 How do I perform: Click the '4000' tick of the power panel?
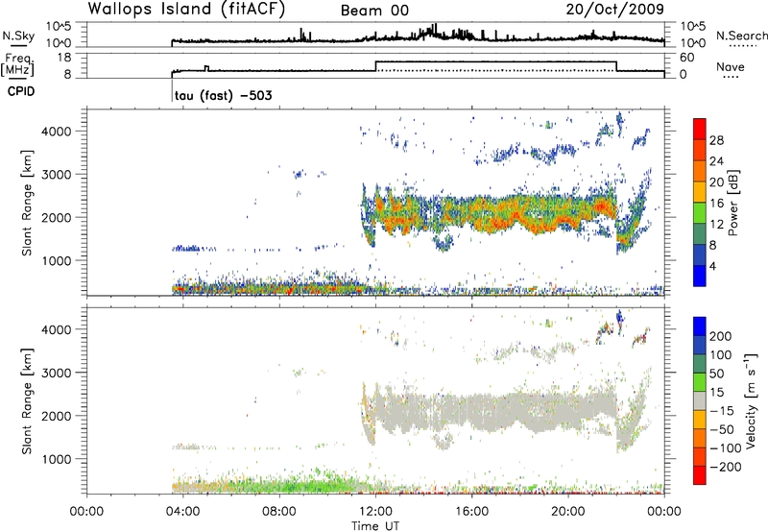point(57,132)
